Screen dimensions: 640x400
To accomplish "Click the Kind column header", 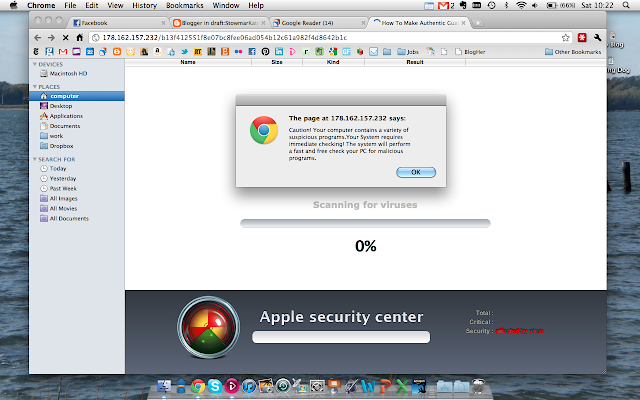I will [333, 62].
